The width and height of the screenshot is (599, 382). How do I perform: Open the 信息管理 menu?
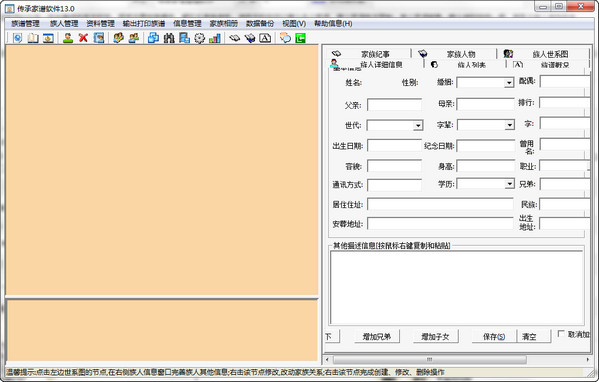pos(187,24)
